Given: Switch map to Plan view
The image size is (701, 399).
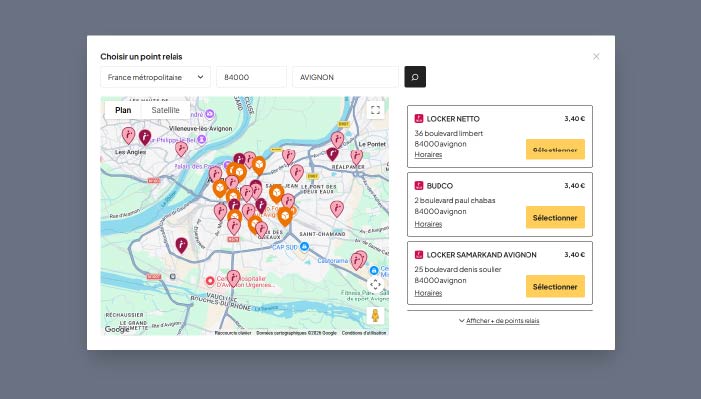Looking at the screenshot, I should (123, 110).
